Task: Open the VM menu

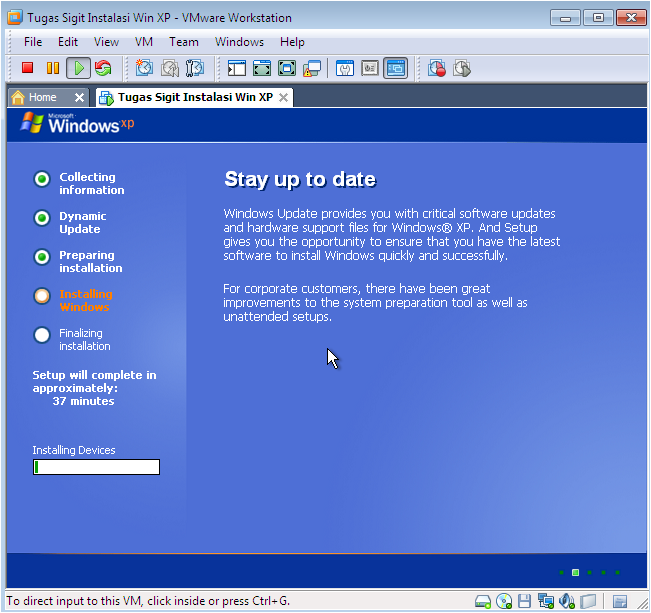Action: coord(144,42)
